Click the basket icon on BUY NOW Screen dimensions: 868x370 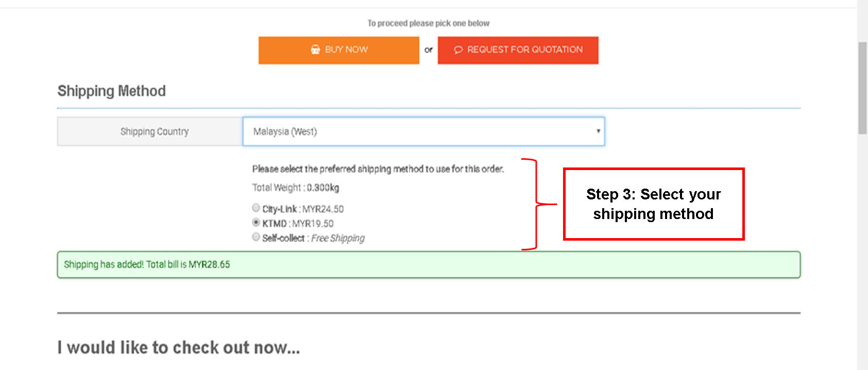click(315, 49)
